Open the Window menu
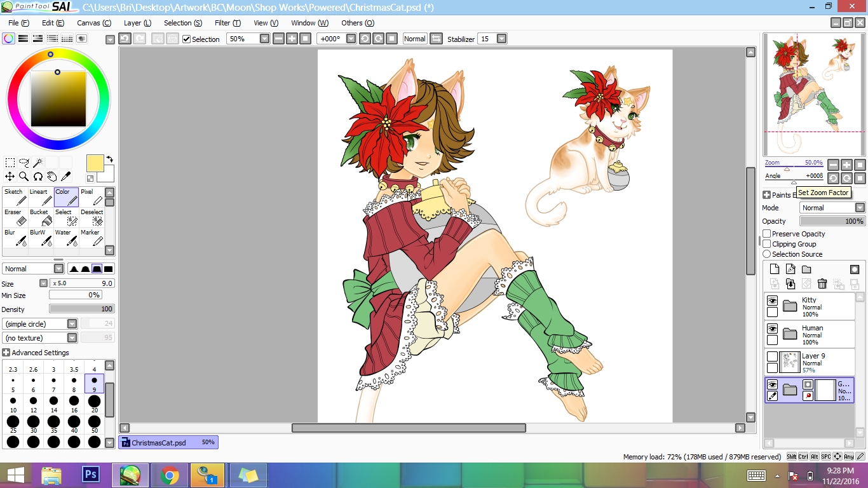Image resolution: width=868 pixels, height=488 pixels. point(309,23)
